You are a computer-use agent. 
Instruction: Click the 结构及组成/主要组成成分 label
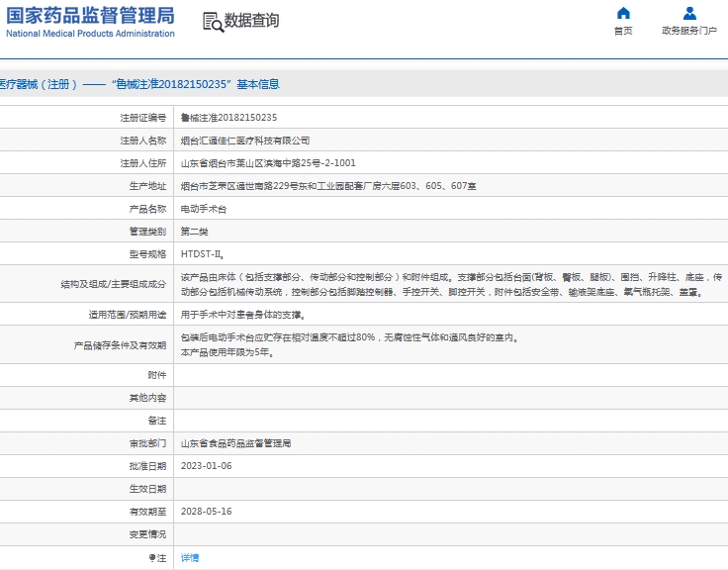pos(114,284)
